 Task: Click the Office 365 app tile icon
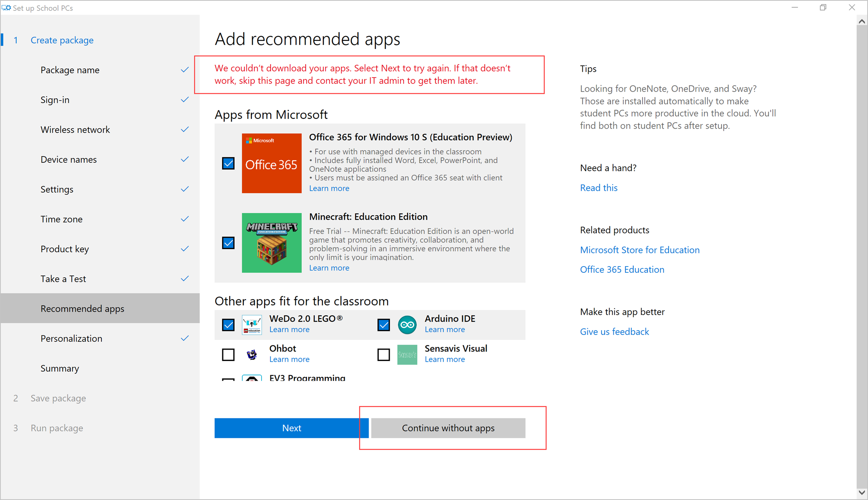(271, 163)
